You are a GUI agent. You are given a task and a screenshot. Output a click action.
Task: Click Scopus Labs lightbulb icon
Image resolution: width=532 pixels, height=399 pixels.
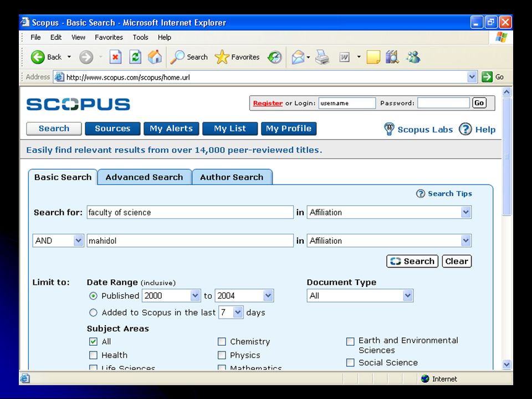pyautogui.click(x=389, y=129)
